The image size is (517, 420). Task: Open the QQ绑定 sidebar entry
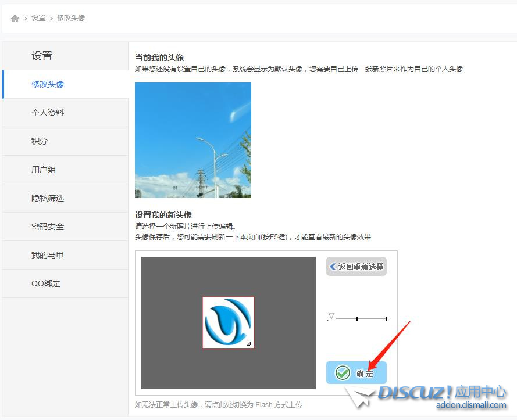(46, 283)
